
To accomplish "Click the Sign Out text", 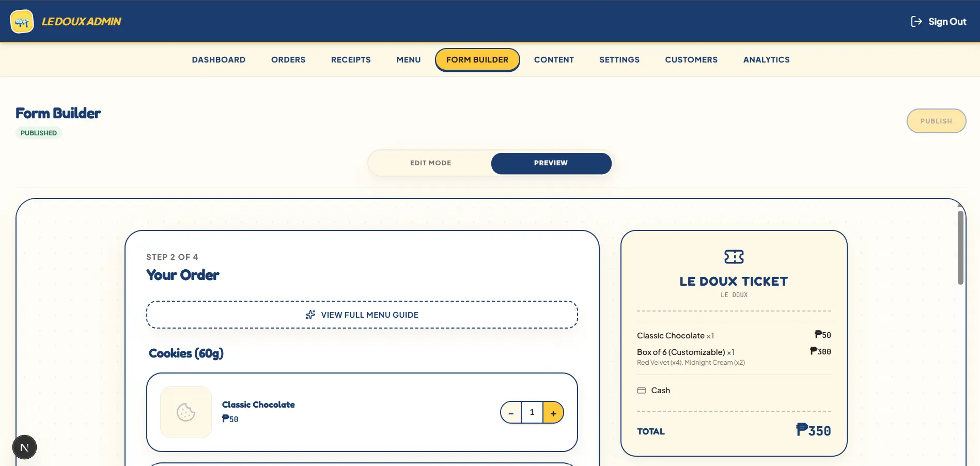I will pos(947,22).
